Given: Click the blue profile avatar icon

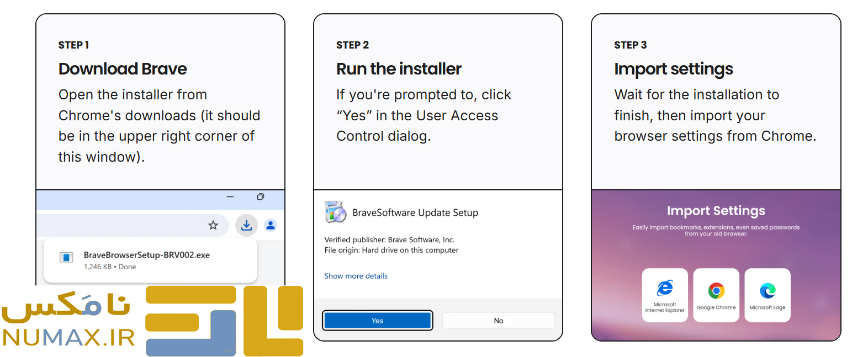Looking at the screenshot, I should coord(271,225).
